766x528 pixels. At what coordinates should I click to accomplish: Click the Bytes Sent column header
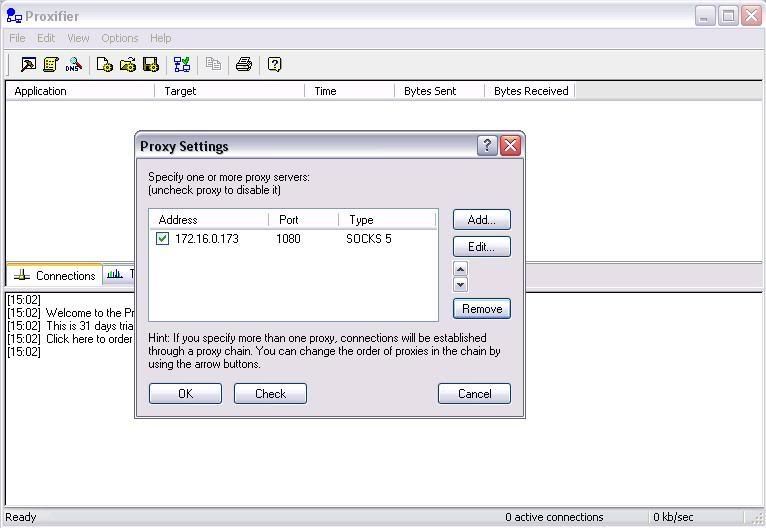[439, 91]
